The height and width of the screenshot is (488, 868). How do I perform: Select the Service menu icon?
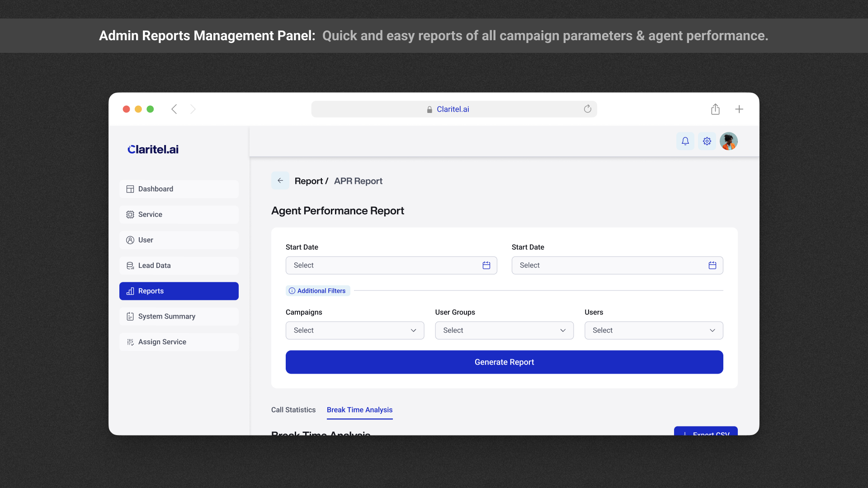(130, 214)
